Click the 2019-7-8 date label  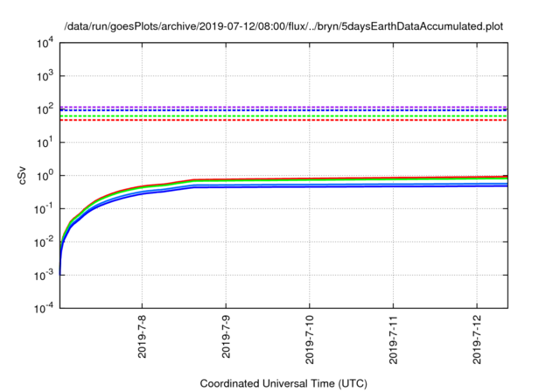click(142, 337)
